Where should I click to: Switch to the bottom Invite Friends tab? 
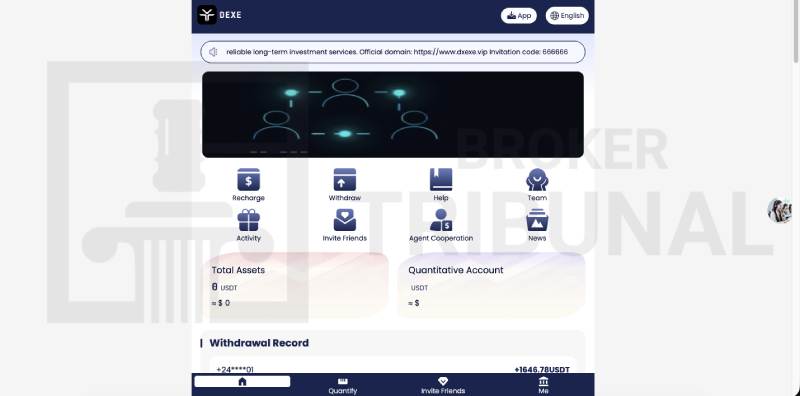[443, 386]
